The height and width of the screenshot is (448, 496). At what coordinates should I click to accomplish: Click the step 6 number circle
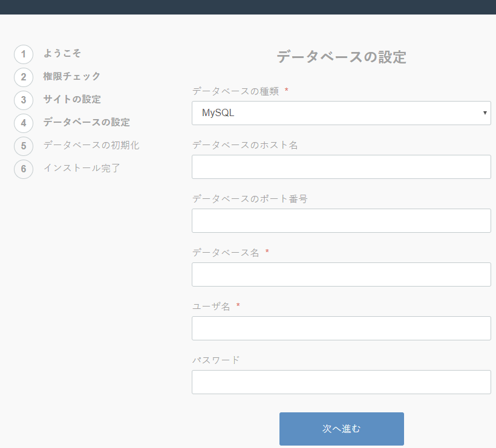[x=24, y=169]
